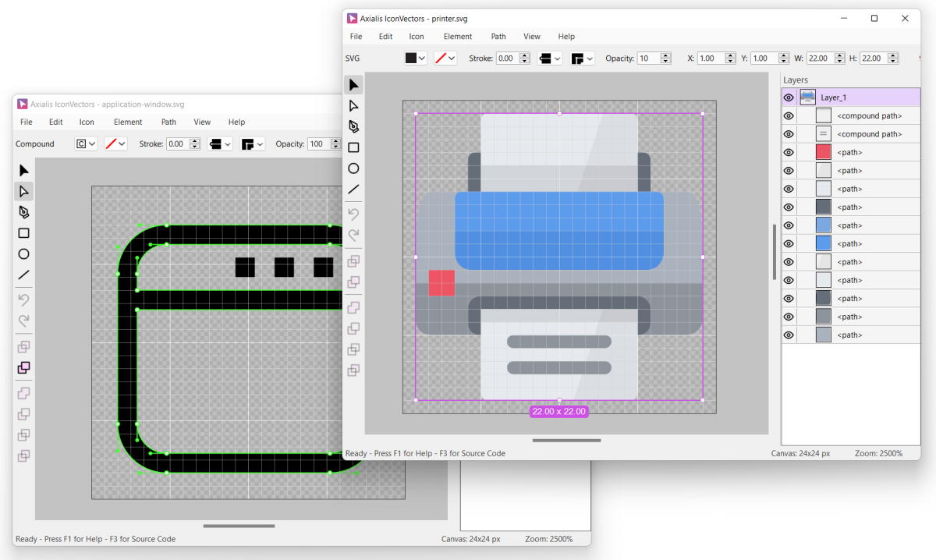This screenshot has width=936, height=560.
Task: Toggle visibility of the red path layer
Action: point(789,152)
